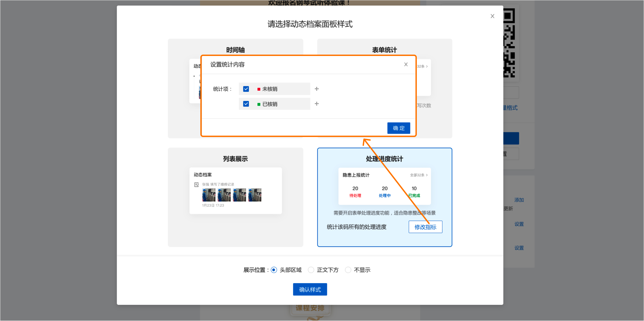This screenshot has width=644, height=321.
Task: Select the 正文下方 radio option
Action: point(311,270)
